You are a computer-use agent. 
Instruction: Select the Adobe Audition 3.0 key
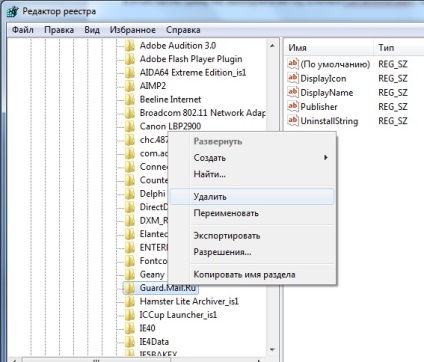coord(178,45)
